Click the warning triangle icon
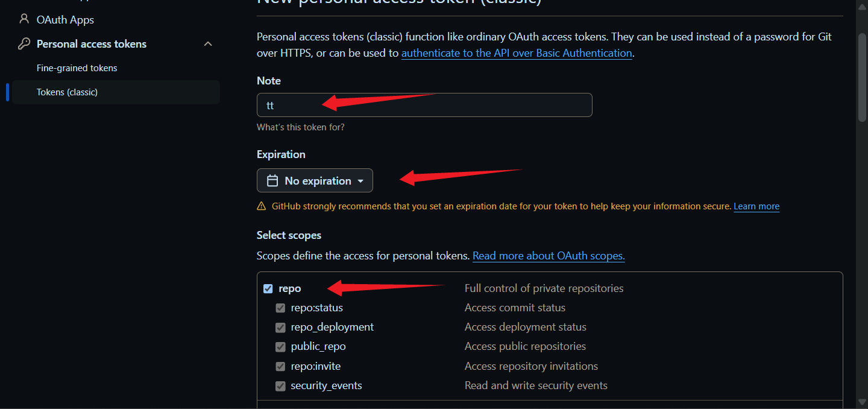The width and height of the screenshot is (868, 409). point(262,206)
